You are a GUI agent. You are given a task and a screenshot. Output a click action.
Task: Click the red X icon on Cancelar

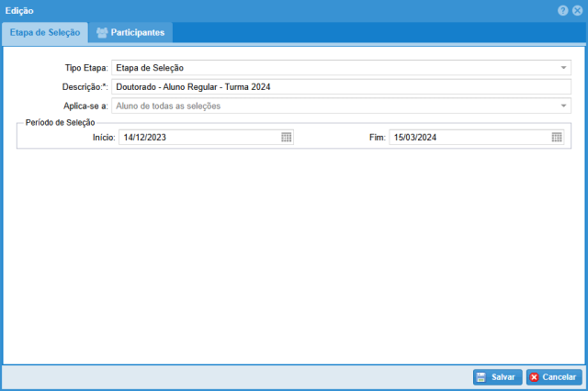[534, 377]
